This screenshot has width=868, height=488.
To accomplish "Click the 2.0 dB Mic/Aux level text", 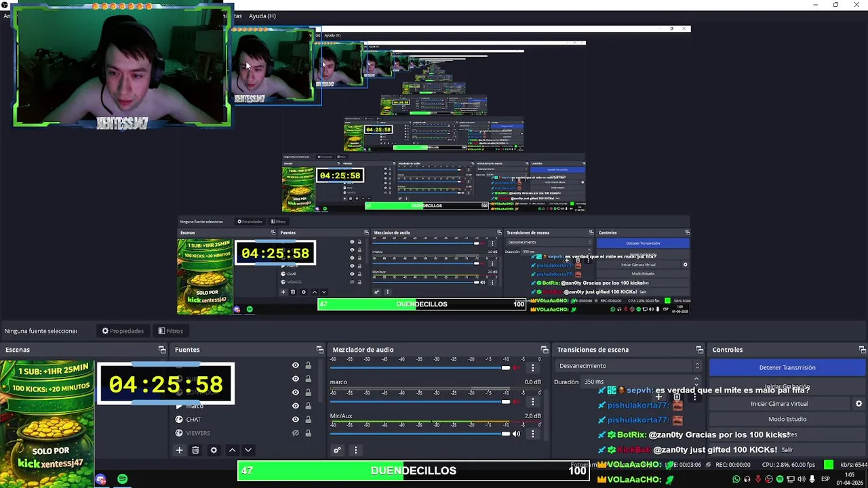I will (x=532, y=416).
